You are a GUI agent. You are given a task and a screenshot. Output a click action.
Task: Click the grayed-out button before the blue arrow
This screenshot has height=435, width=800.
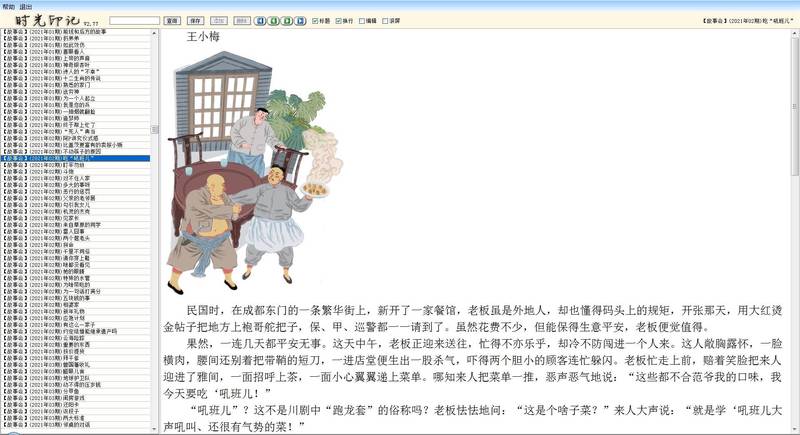coord(242,21)
